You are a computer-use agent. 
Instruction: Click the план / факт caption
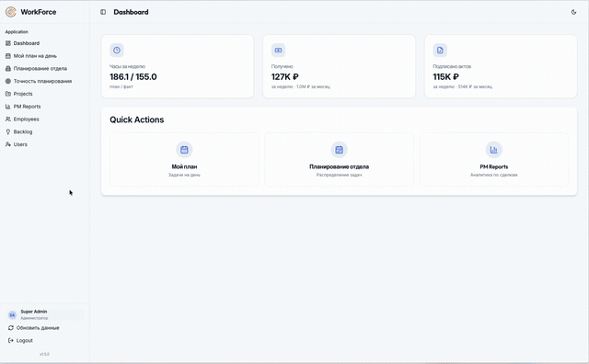tap(121, 86)
